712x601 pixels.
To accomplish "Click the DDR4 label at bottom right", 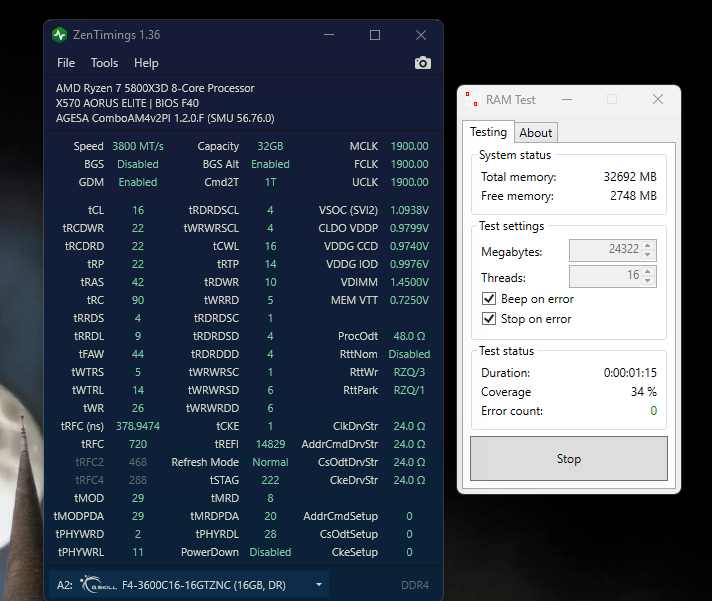I will 415,585.
